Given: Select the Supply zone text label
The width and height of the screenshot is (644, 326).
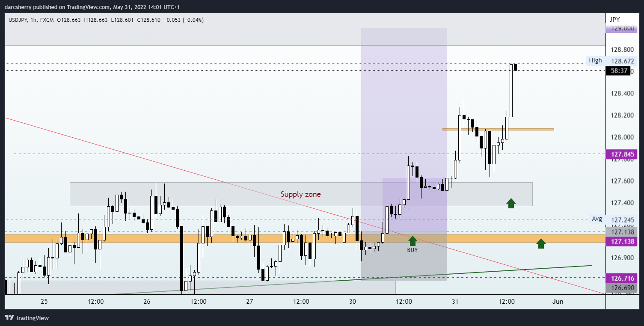Looking at the screenshot, I should [x=300, y=194].
